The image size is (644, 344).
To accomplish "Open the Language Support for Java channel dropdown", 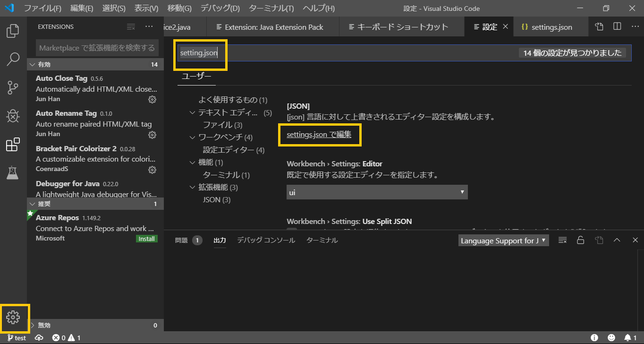I will click(x=503, y=240).
